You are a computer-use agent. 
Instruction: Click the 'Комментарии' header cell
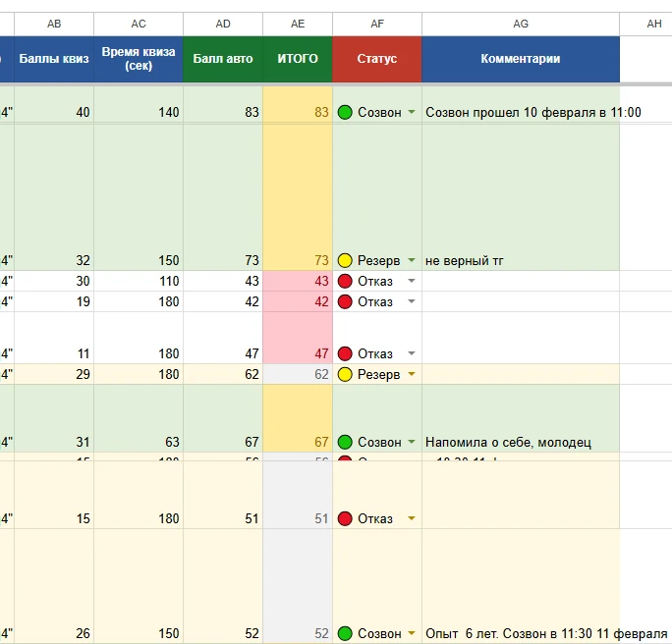(521, 59)
